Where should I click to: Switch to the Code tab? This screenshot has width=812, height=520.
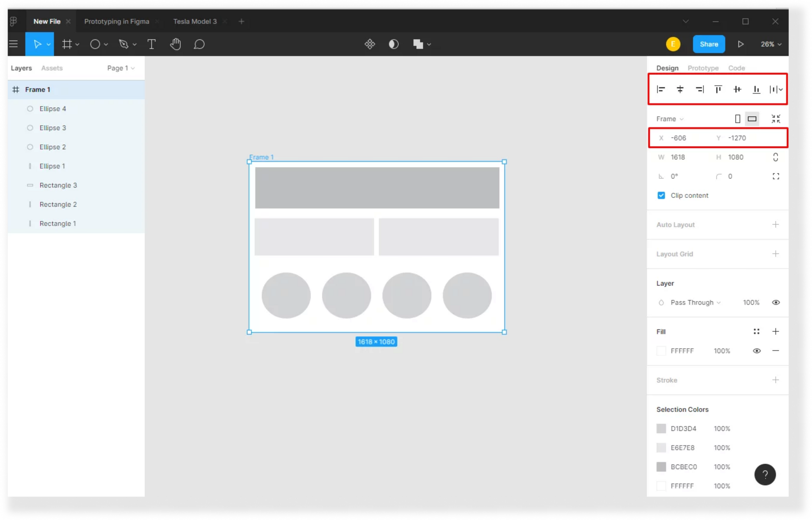(x=737, y=68)
